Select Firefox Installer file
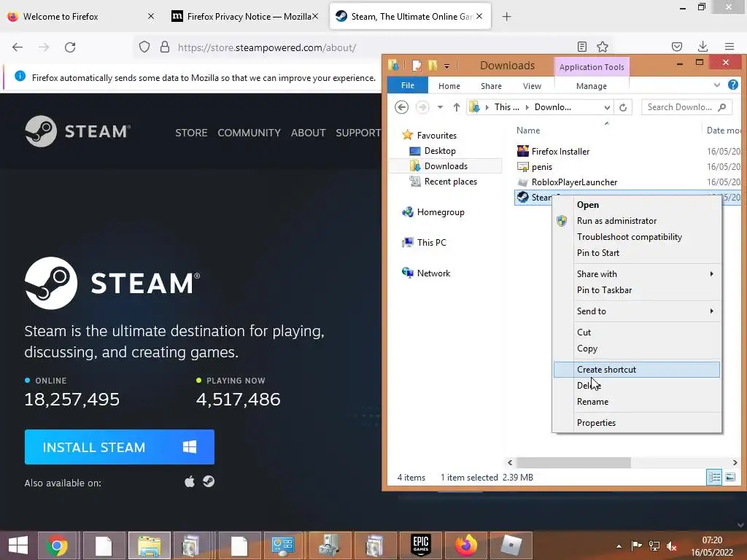Screen dimensions: 747x560 560,152
